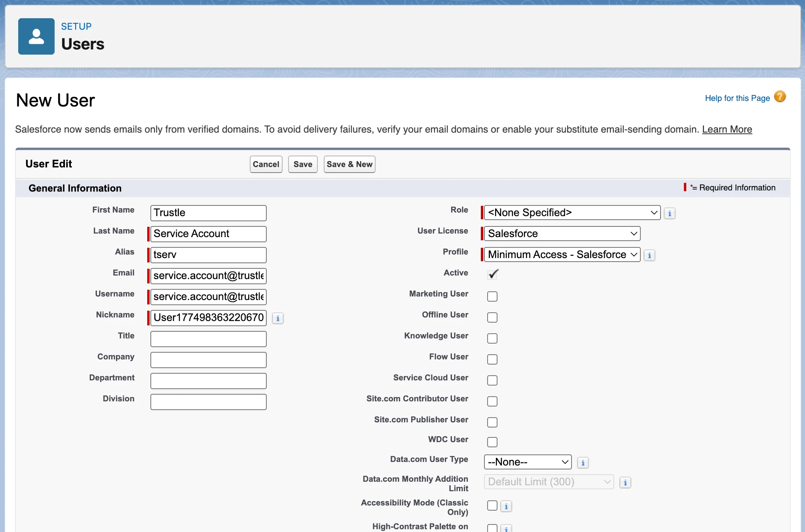805x532 pixels.
Task: Click the Cancel button
Action: click(x=266, y=164)
